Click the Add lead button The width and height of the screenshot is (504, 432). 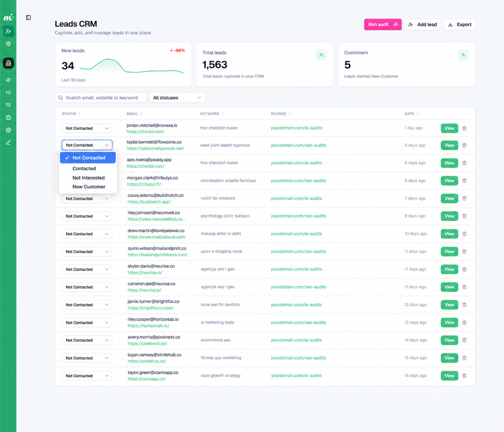click(423, 25)
